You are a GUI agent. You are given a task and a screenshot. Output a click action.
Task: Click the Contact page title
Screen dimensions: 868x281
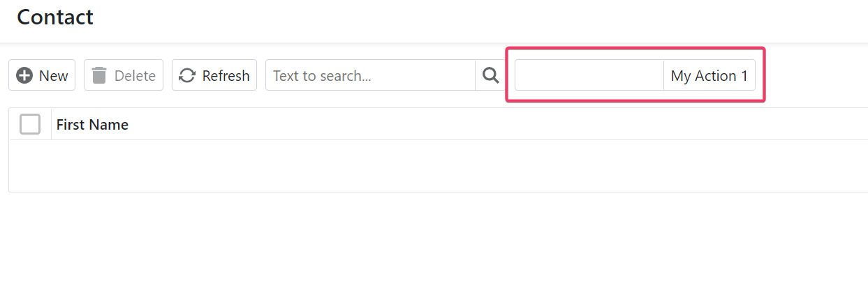55,17
